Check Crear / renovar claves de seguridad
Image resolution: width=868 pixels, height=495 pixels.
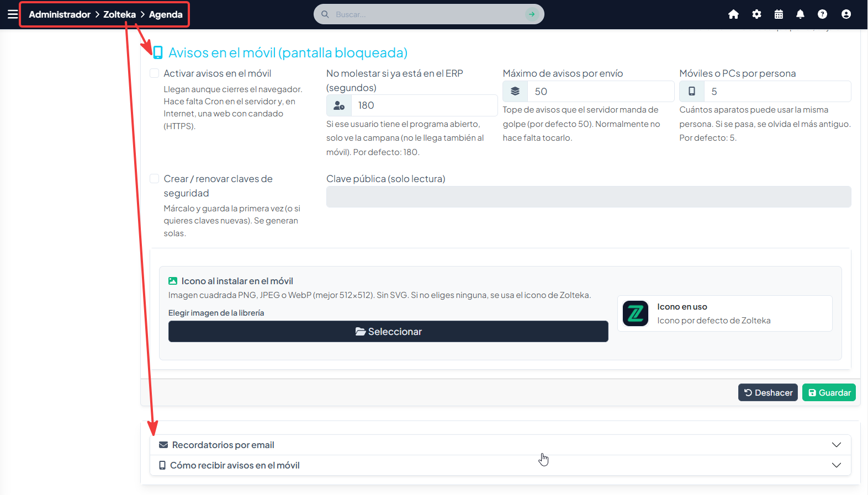point(155,179)
